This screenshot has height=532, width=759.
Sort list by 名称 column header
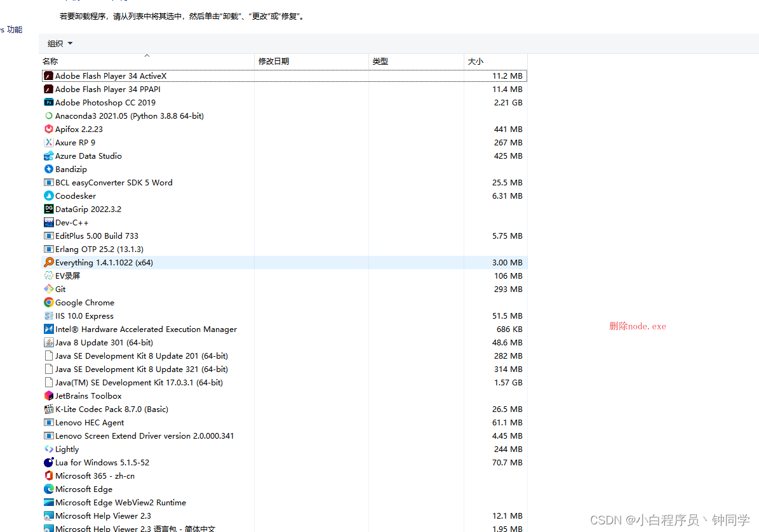147,62
